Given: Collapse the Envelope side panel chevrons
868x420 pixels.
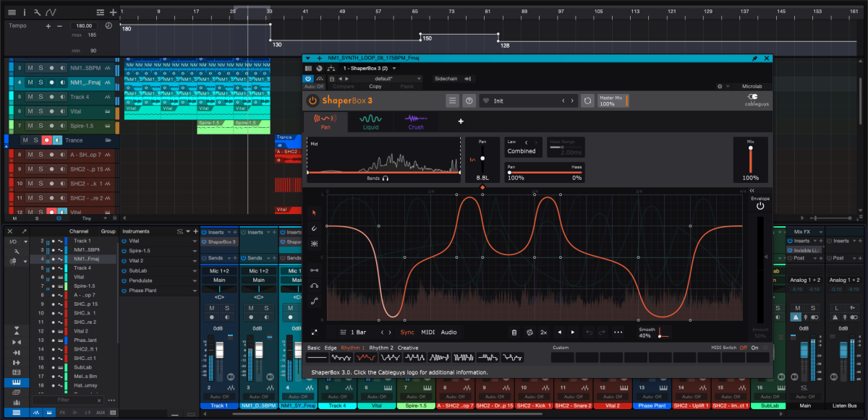Looking at the screenshot, I should click(752, 191).
